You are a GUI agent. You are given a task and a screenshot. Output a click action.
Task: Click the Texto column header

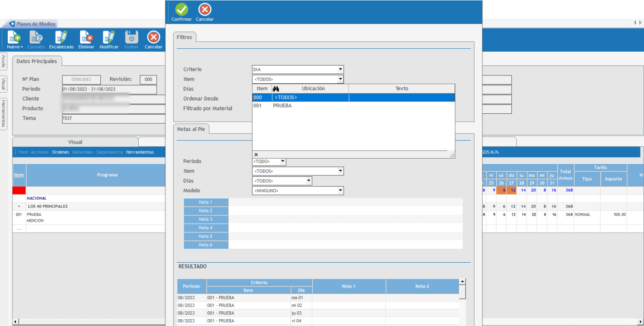401,88
